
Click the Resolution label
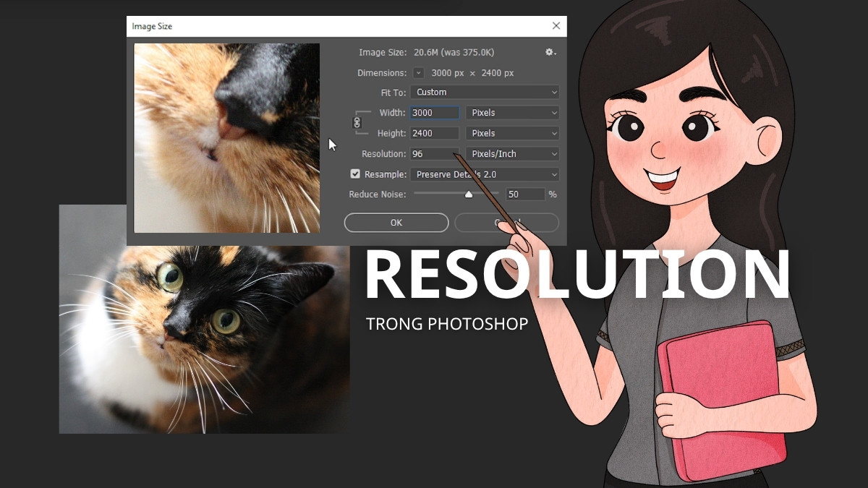tap(383, 154)
